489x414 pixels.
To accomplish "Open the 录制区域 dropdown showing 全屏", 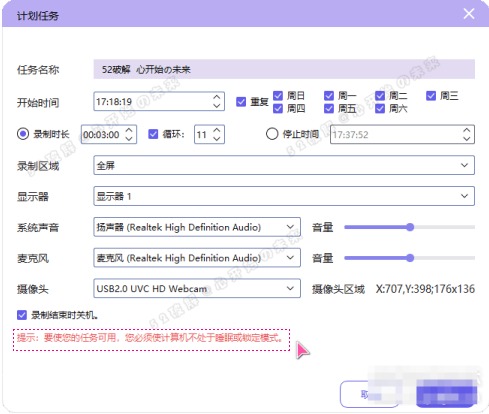I will click(x=284, y=165).
